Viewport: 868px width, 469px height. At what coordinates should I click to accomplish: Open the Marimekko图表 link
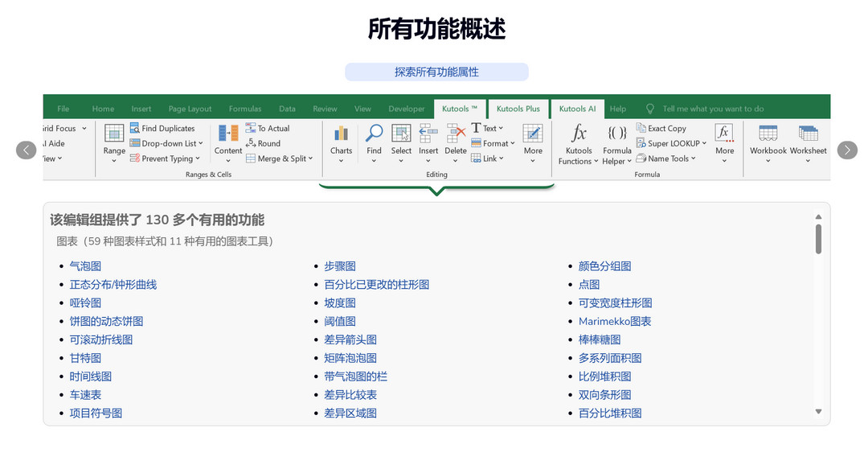click(x=615, y=321)
